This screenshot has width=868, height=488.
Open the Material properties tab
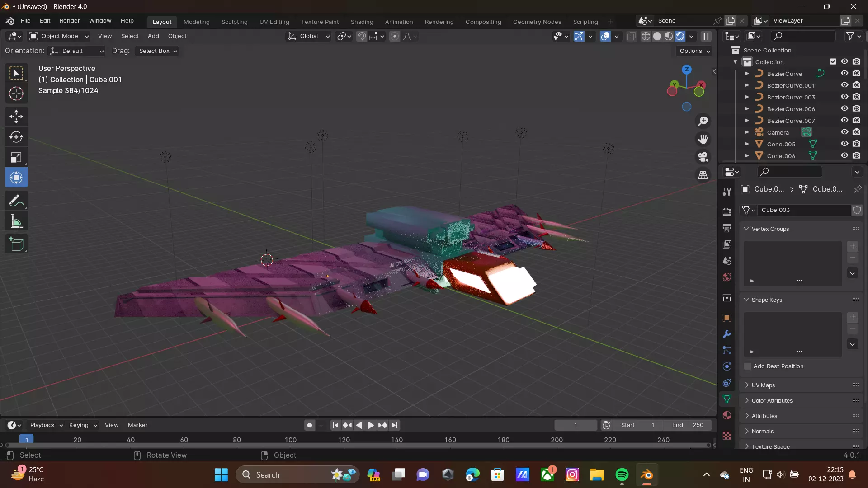727,415
